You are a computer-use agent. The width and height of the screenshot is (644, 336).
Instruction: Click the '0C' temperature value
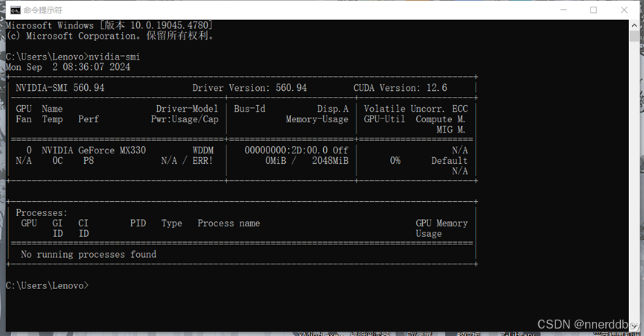[57, 161]
